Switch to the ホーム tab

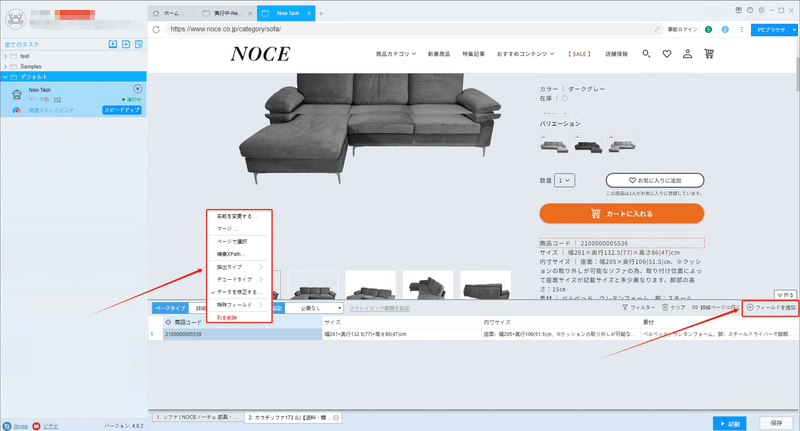pyautogui.click(x=172, y=13)
